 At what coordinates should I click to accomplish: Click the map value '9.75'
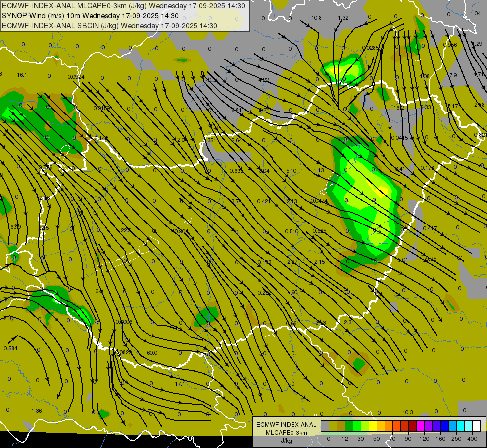click(431, 259)
